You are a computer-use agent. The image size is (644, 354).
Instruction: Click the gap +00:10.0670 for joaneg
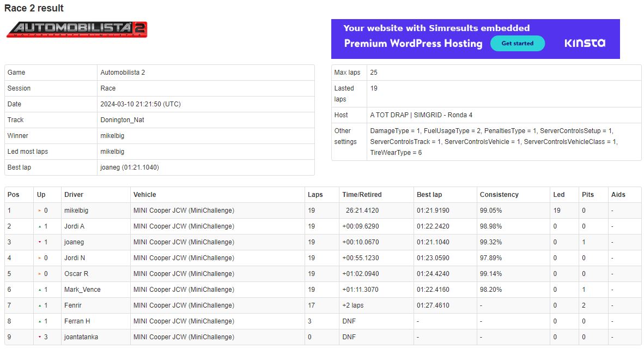tap(360, 242)
